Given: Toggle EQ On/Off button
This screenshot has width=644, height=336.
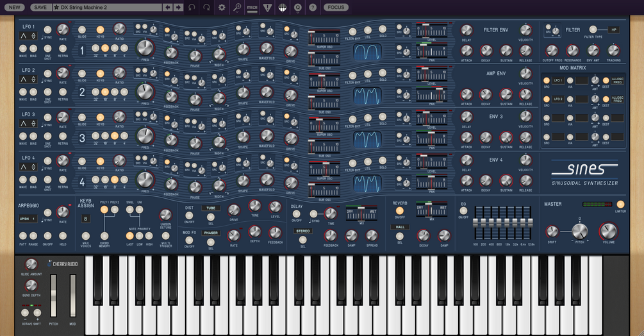Looking at the screenshot, I should [x=463, y=211].
